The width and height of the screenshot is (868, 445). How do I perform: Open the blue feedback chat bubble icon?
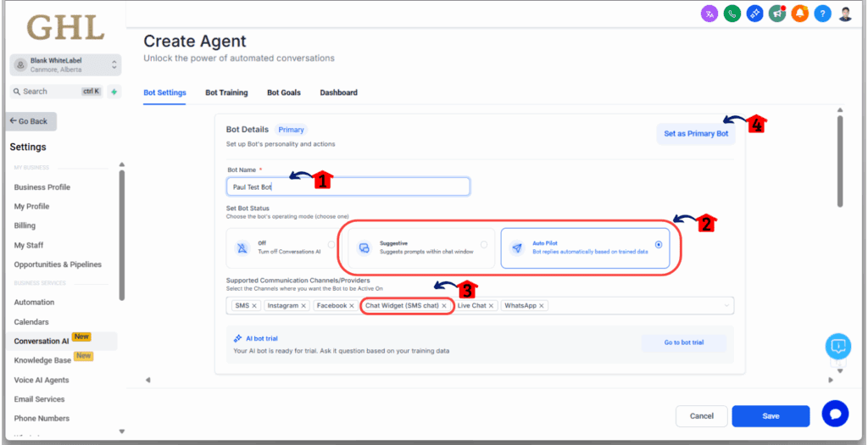(x=838, y=347)
